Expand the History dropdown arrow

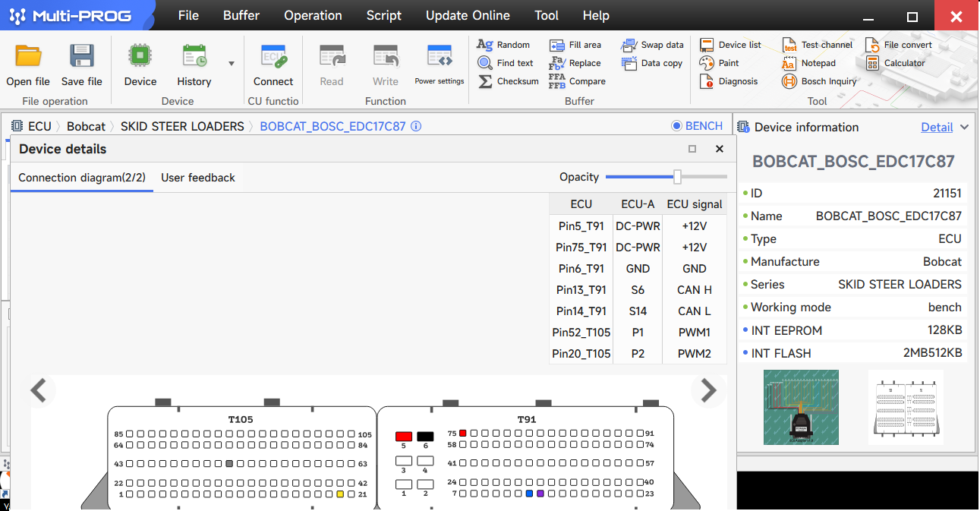pyautogui.click(x=232, y=64)
